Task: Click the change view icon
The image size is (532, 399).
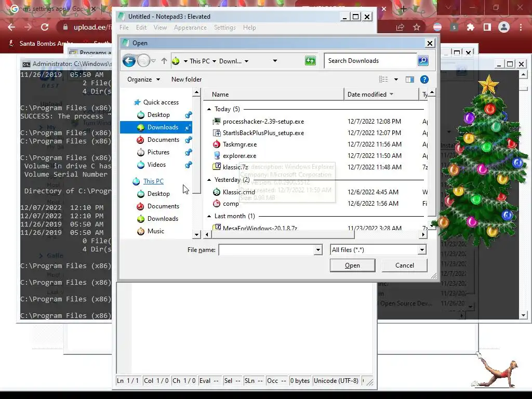Action: tap(383, 79)
